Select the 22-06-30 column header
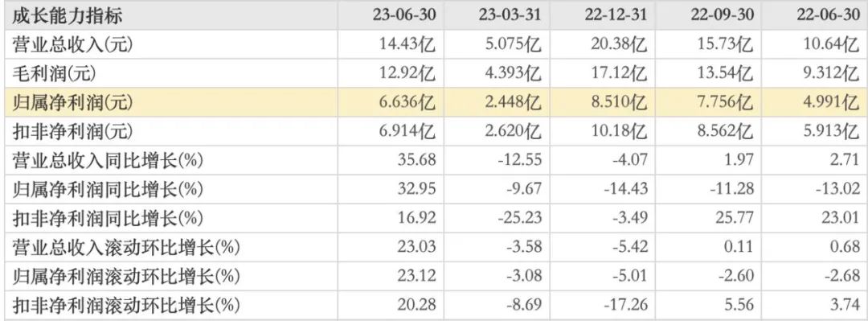 point(828,15)
